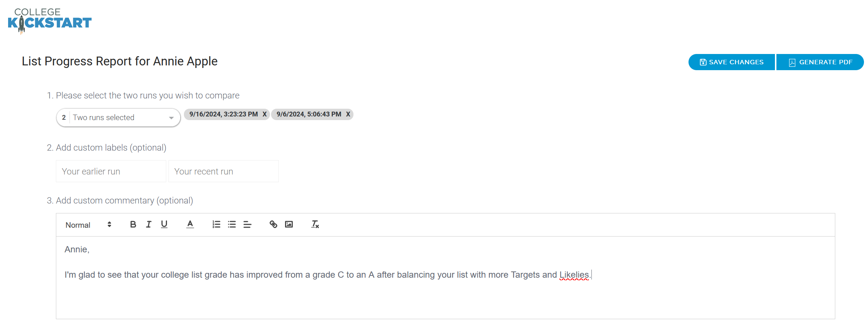Click the Your recent run label field
Image resolution: width=868 pixels, height=328 pixels.
tap(224, 171)
